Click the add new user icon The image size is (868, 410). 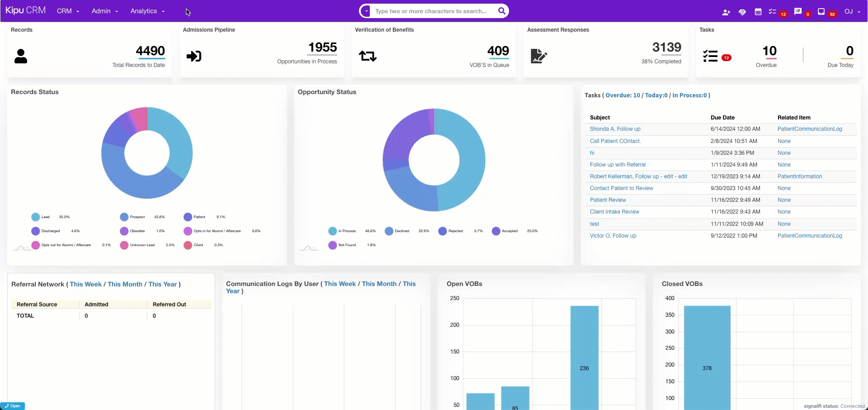pos(726,12)
